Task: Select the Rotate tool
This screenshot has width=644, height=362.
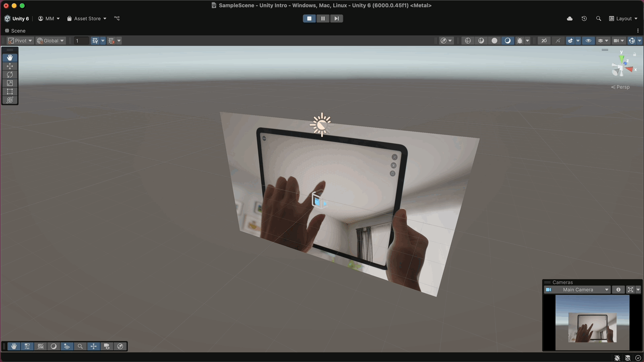Action: pos(10,75)
